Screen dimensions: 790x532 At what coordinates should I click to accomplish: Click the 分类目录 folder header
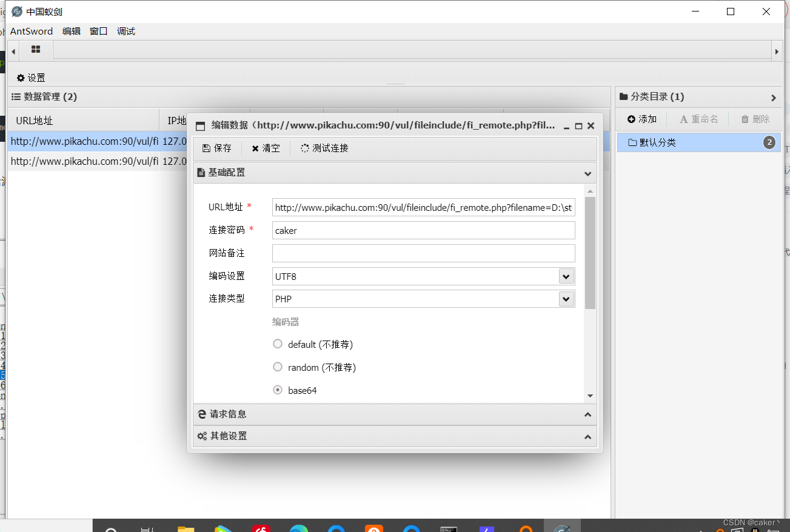652,96
